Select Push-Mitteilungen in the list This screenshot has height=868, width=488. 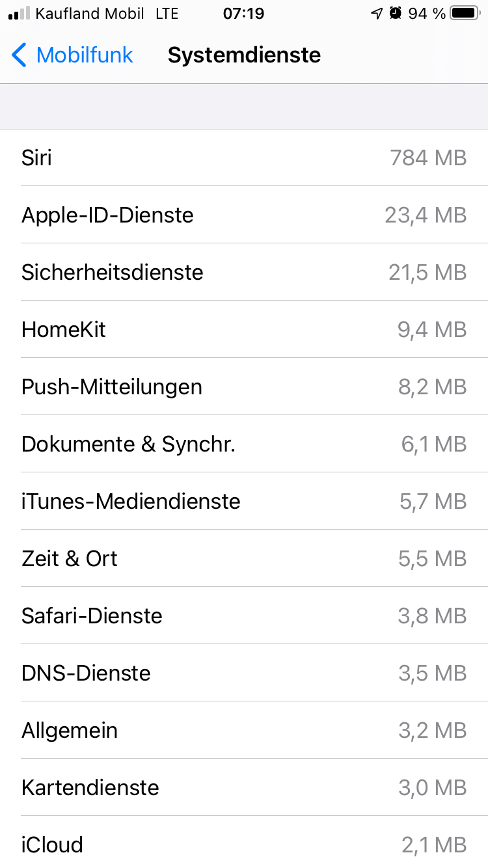pos(244,387)
